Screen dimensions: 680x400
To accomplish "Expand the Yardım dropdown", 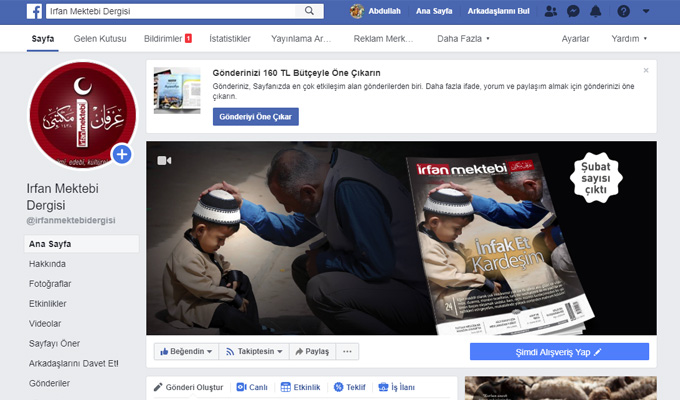I will pos(629,39).
